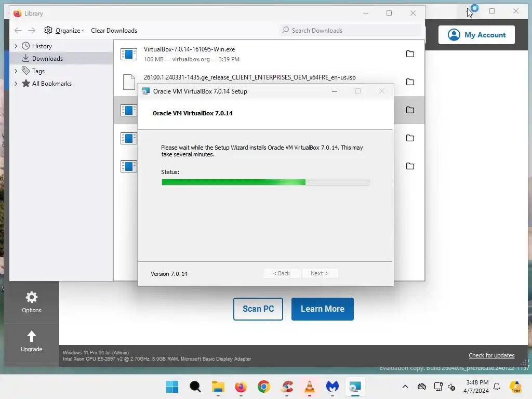Click the Library forward arrow

32,31
